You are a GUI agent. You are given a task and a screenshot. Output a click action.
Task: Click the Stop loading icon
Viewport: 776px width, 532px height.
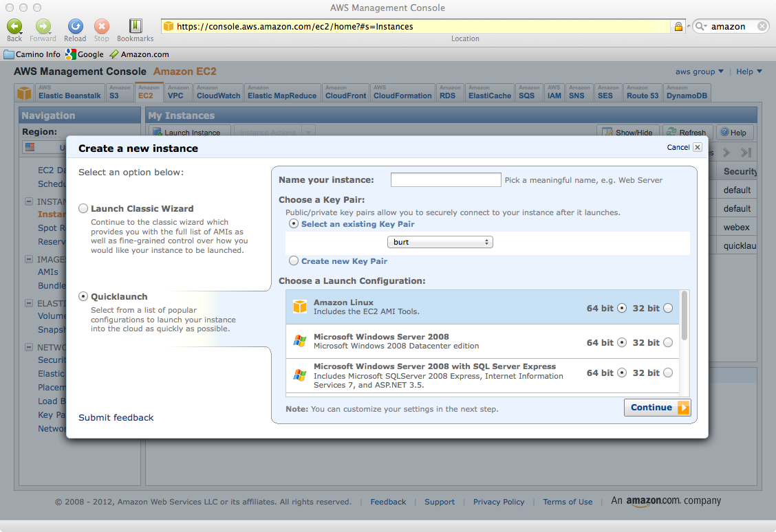click(101, 25)
